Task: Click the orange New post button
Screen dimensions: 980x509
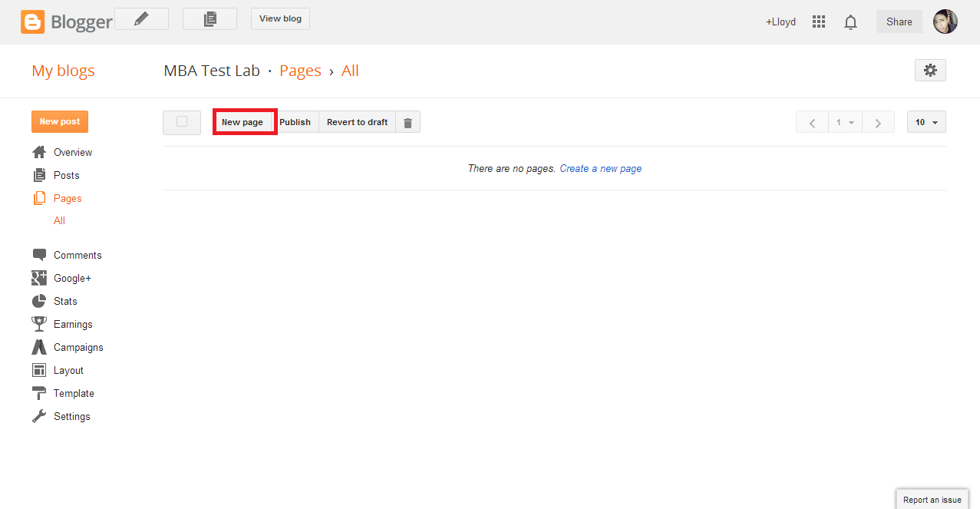Action: [x=60, y=121]
